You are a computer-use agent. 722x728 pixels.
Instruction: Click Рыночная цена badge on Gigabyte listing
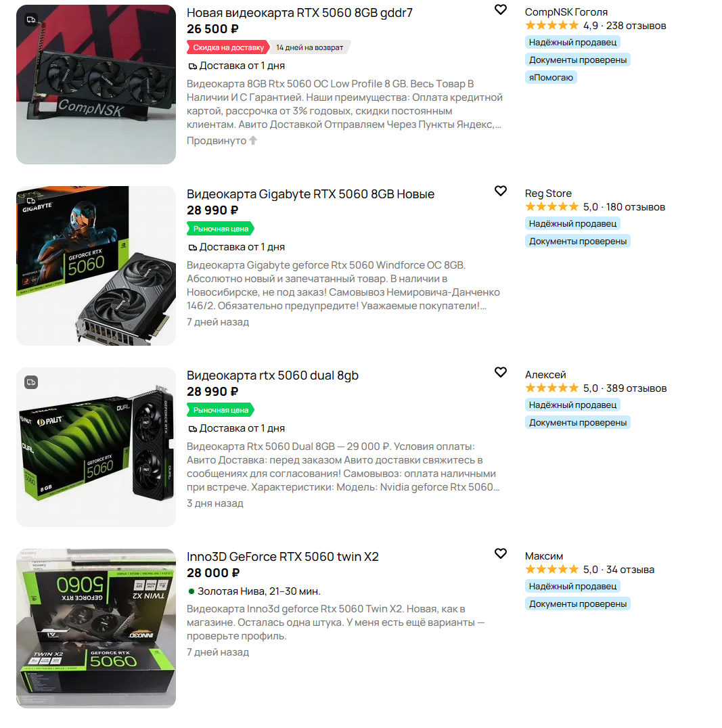point(221,229)
